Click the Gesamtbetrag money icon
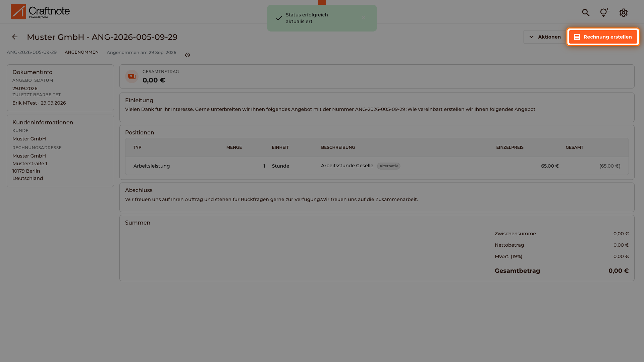Screen dimensions: 644x362 click(132, 76)
